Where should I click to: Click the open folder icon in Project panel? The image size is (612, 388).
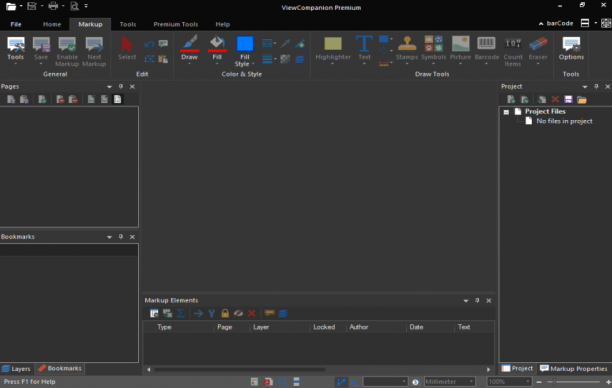coord(582,100)
